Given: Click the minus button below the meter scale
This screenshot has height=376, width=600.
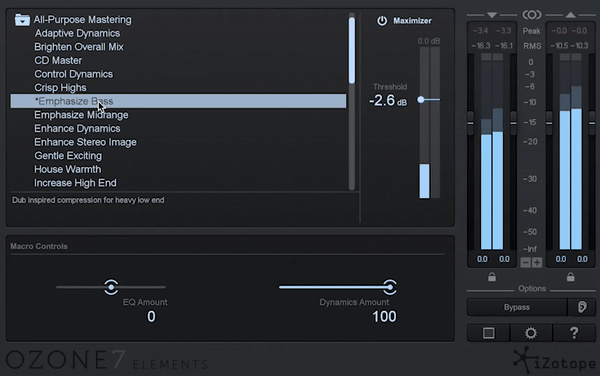Looking at the screenshot, I should coord(525,262).
